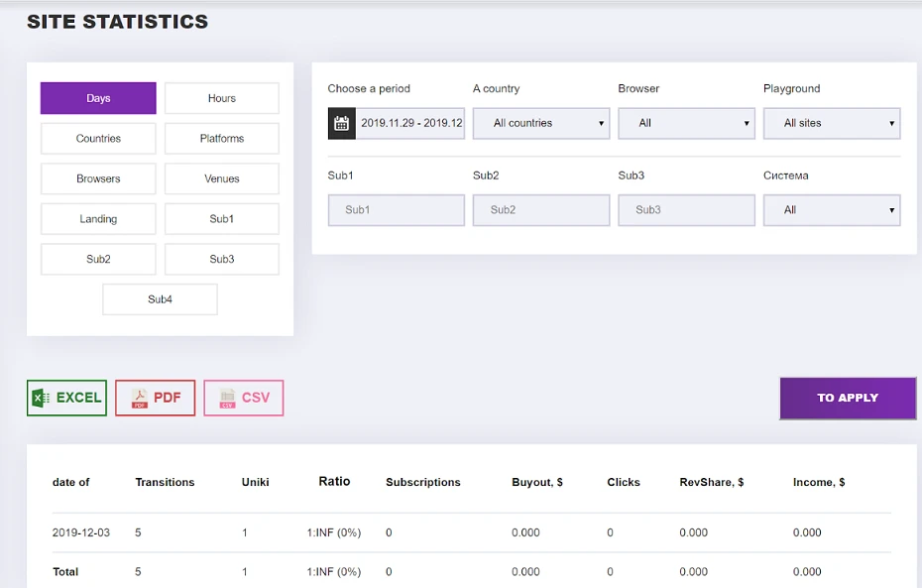The width and height of the screenshot is (922, 588).
Task: Select the 2019-12-03 date cell
Action: [81, 532]
